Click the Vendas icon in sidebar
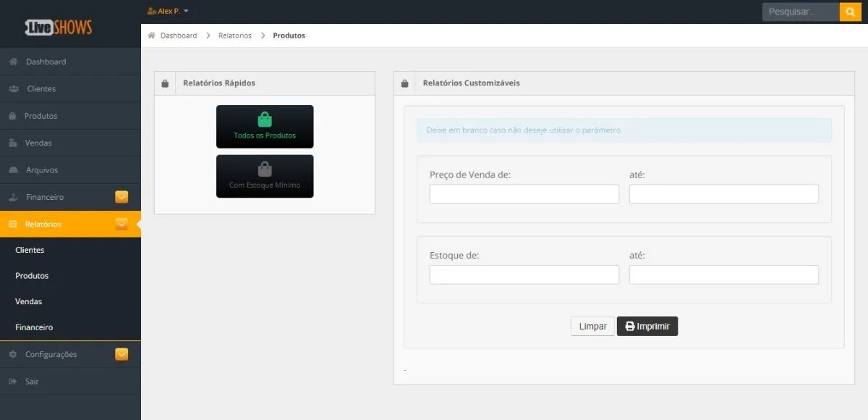868x420 pixels. (13, 143)
